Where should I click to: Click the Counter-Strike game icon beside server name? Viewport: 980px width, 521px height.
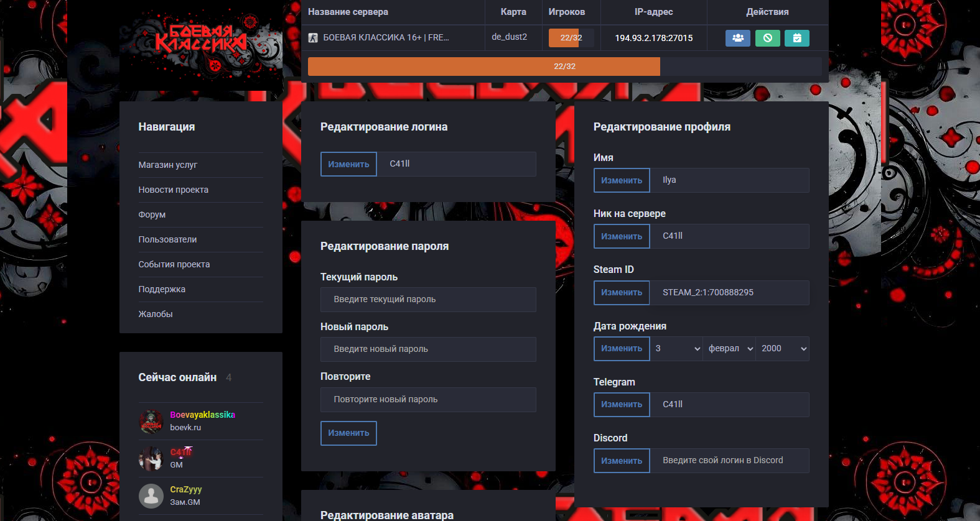coord(313,38)
